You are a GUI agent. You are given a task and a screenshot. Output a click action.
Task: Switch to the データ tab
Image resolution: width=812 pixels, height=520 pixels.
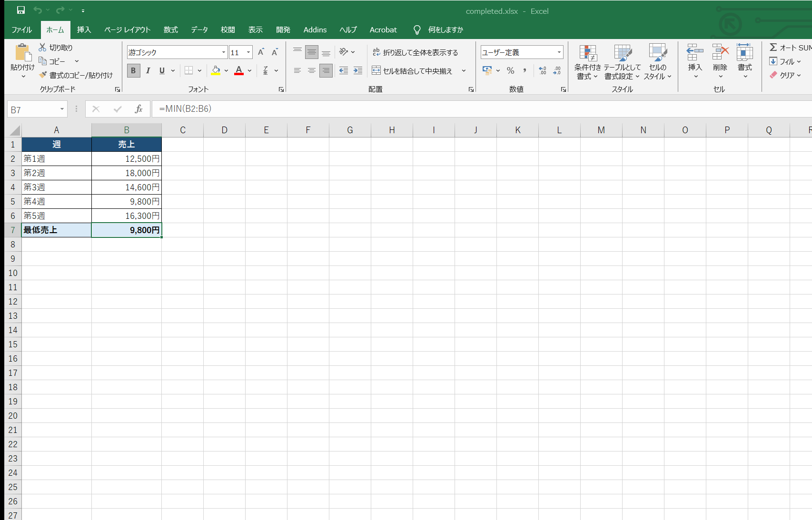[x=199, y=29]
